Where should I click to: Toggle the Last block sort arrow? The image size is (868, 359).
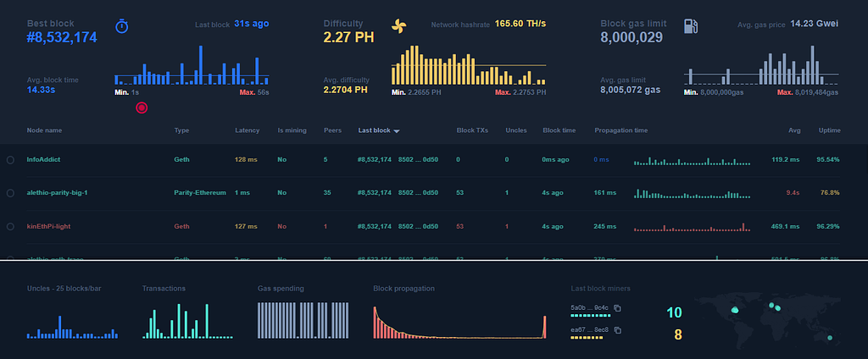click(397, 131)
